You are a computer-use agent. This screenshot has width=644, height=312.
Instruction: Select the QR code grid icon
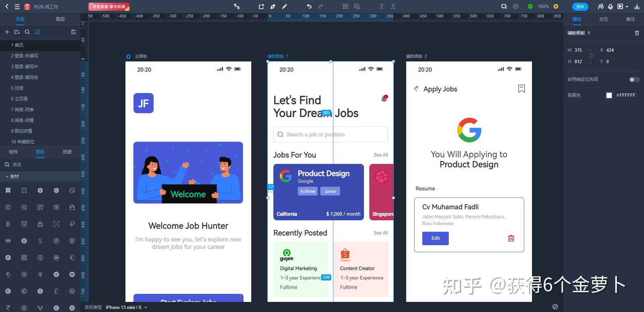(40, 207)
